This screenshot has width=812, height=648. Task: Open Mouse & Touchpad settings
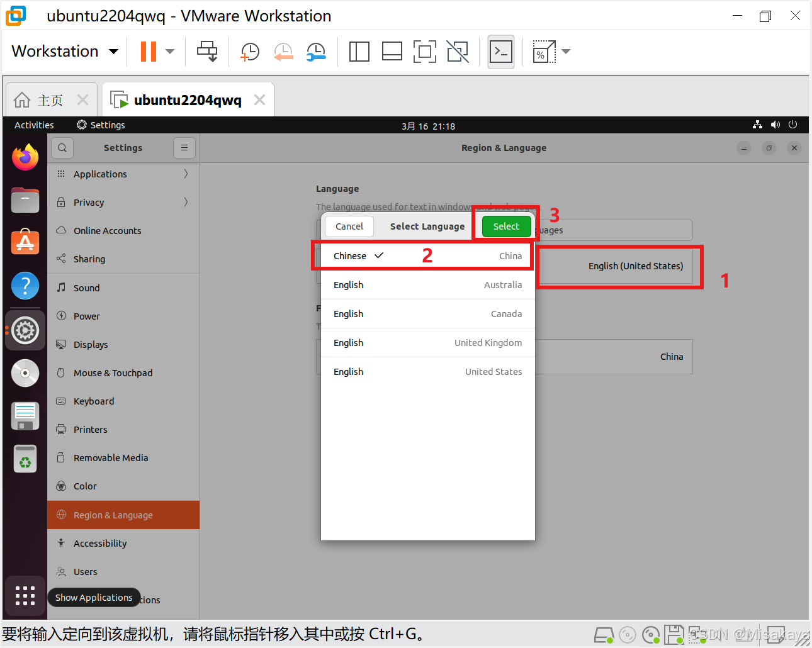123,373
